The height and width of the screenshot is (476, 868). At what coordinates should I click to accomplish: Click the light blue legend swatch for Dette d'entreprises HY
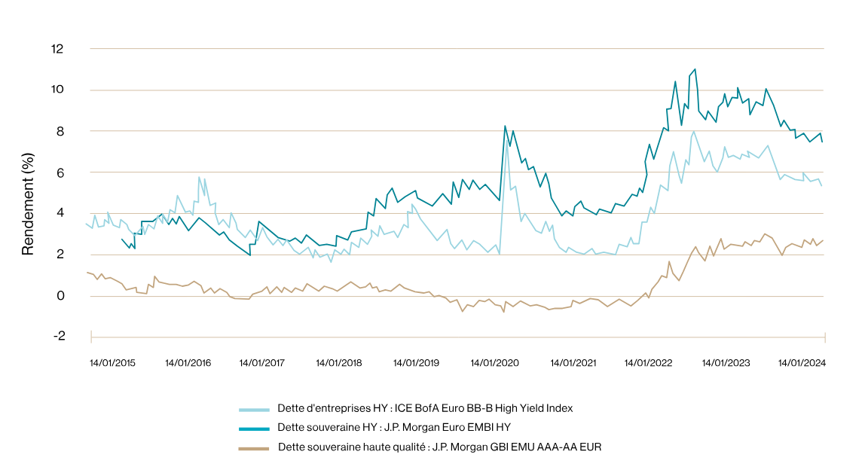tap(254, 409)
